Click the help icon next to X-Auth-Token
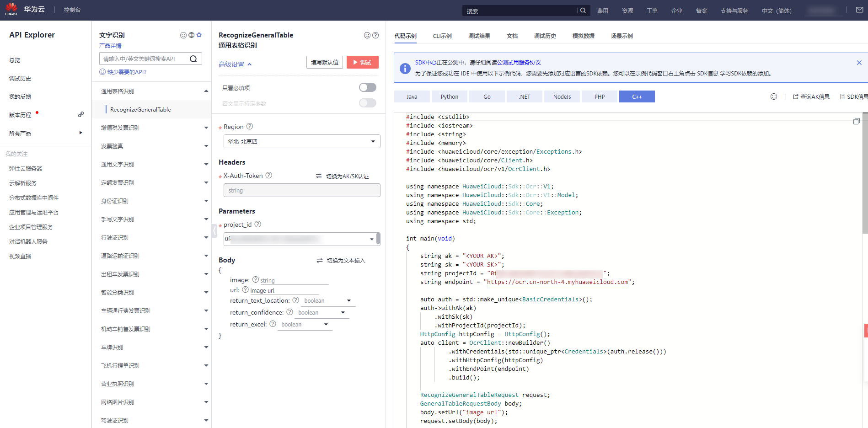868x428 pixels. (x=269, y=175)
